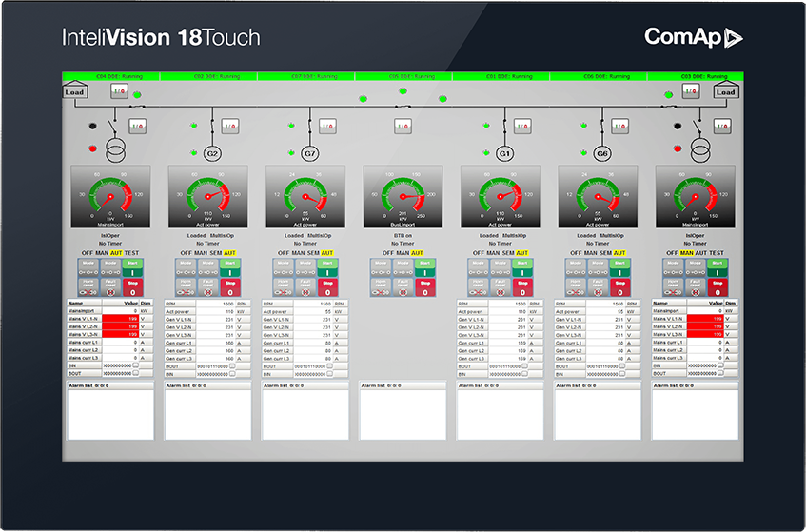Select the C06 DDE: Running status header
This screenshot has width=806, height=532.
599,76
